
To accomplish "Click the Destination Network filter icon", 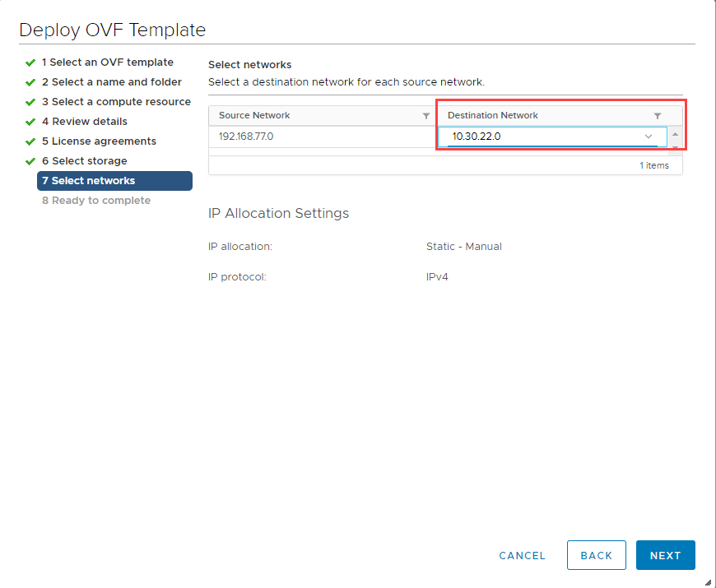I will 657,115.
